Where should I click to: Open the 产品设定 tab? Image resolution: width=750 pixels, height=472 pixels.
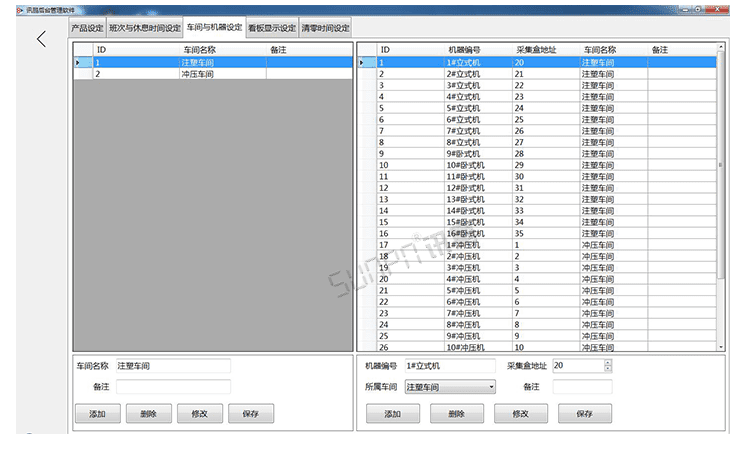pos(87,27)
